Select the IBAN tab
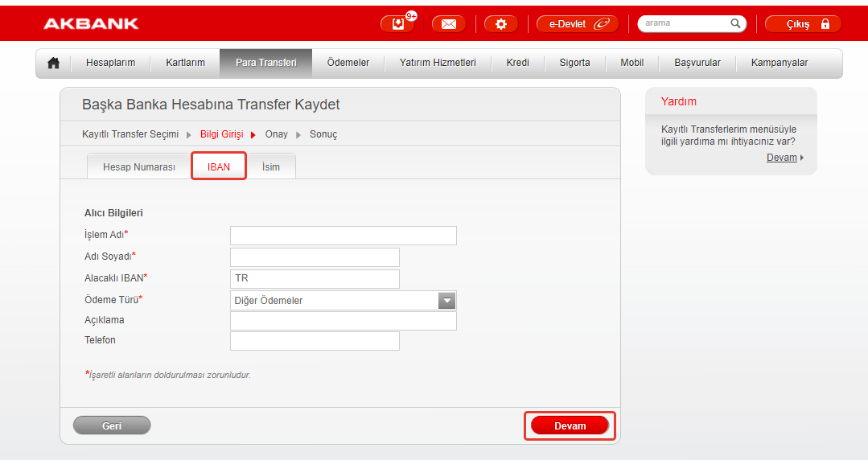 pos(219,167)
